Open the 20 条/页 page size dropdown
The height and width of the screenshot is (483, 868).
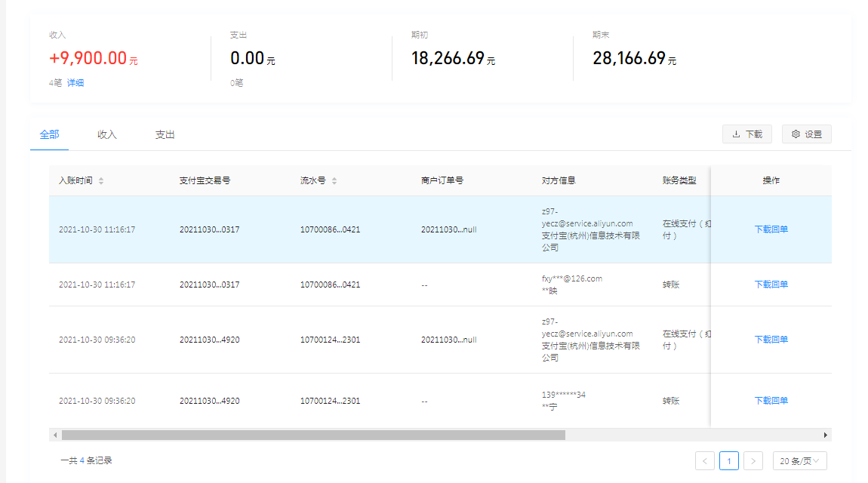click(x=799, y=460)
